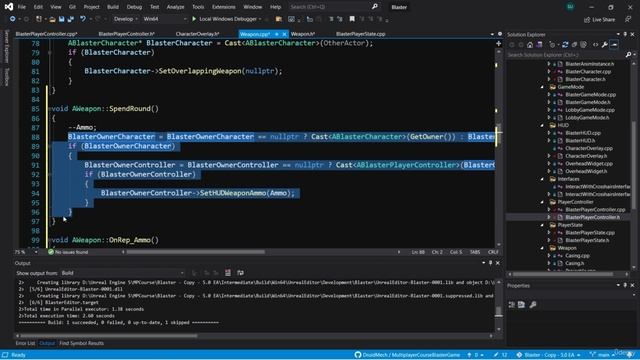
Task: Switch to the BlasterPlayerState.cpp tab
Action: pyautogui.click(x=360, y=34)
